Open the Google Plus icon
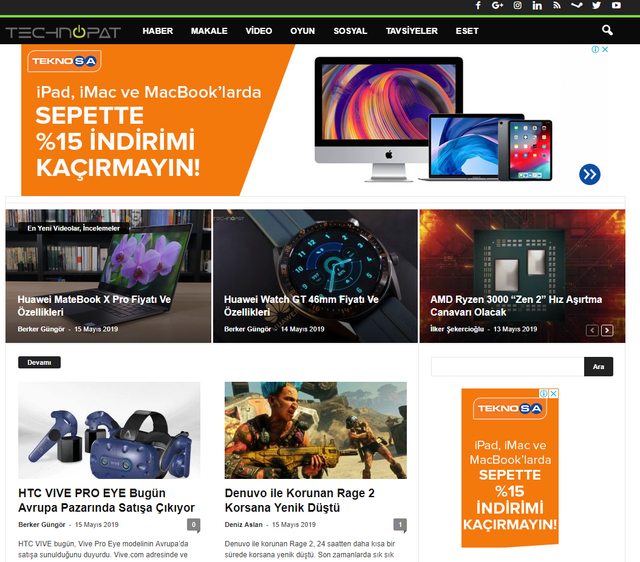The width and height of the screenshot is (640, 562). [x=497, y=5]
